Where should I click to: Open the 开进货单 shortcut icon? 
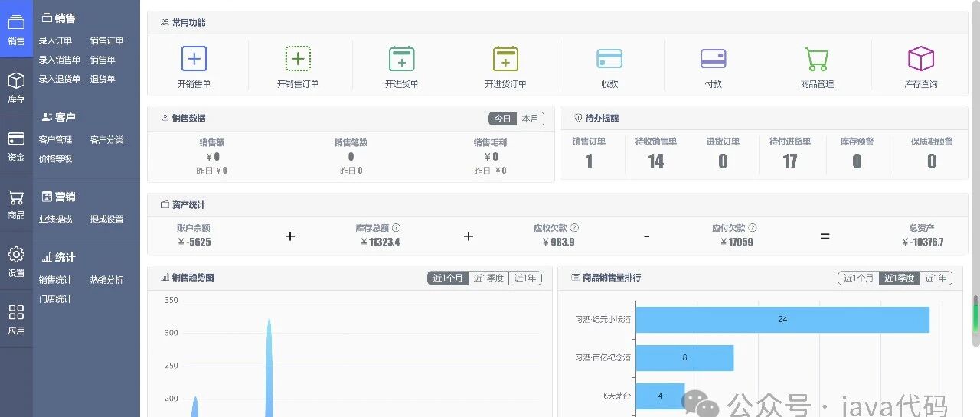(402, 58)
